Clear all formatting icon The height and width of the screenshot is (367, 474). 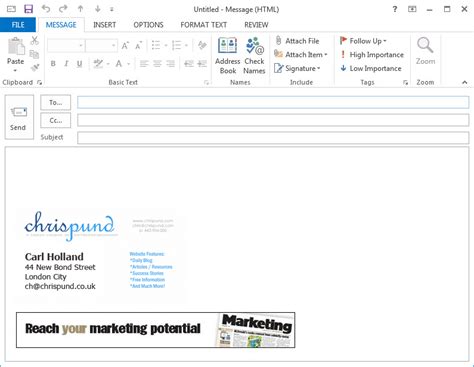pos(202,45)
